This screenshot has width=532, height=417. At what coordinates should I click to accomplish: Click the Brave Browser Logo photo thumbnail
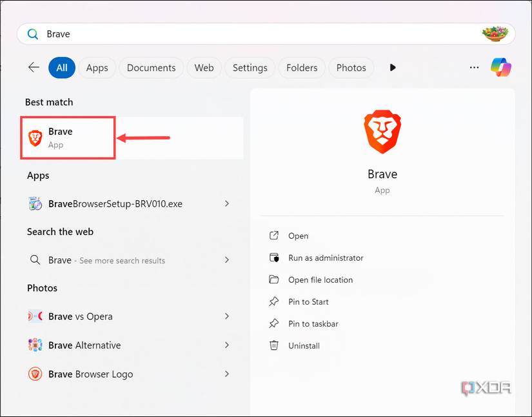tap(35, 374)
